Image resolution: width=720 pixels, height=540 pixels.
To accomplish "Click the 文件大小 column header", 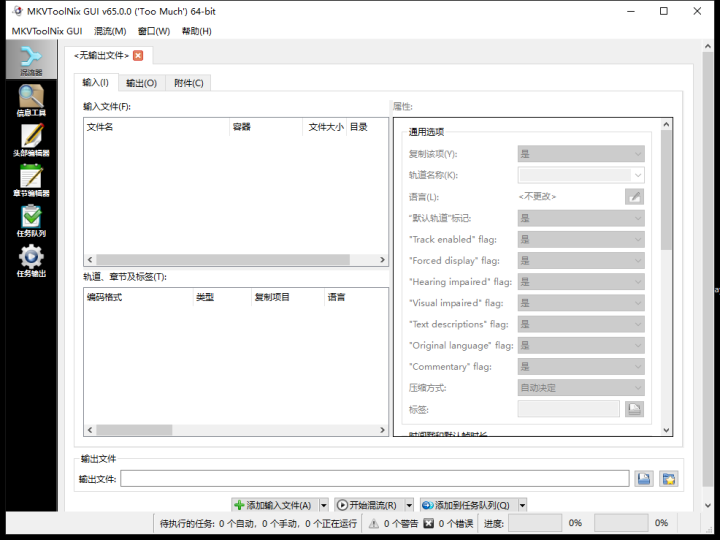I will 325,127.
